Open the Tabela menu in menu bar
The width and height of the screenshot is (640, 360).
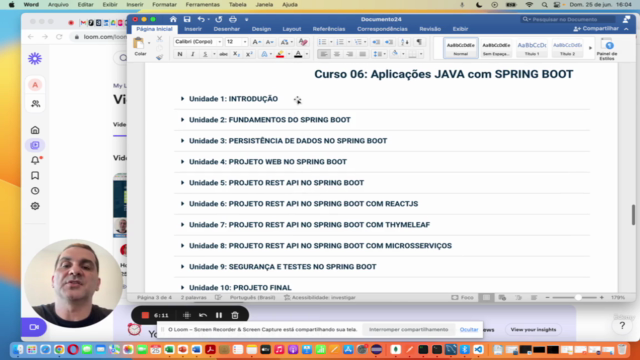point(238,4)
